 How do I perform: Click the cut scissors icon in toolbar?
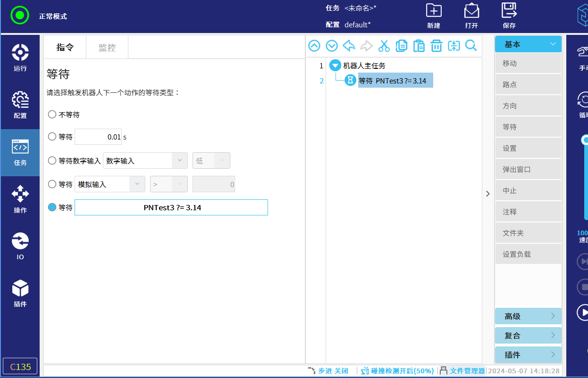coord(384,46)
